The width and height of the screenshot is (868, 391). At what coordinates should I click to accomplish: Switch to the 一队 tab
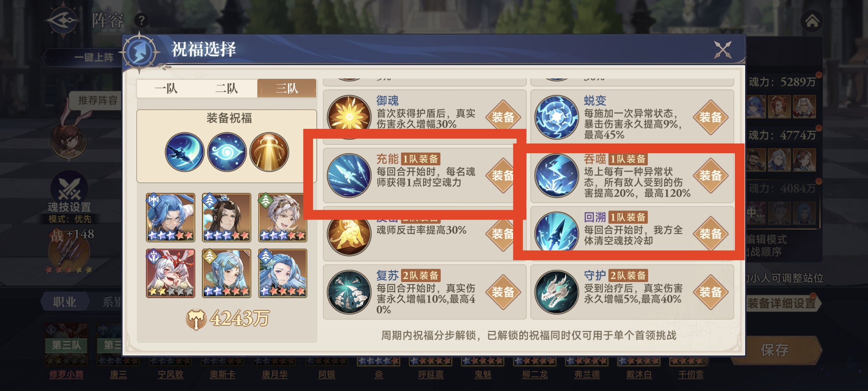click(166, 88)
